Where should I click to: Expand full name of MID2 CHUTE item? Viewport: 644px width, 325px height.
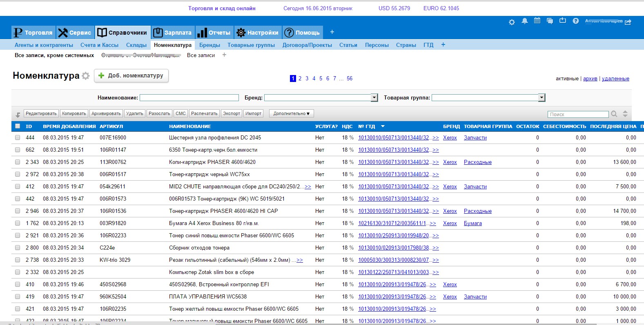308,186
